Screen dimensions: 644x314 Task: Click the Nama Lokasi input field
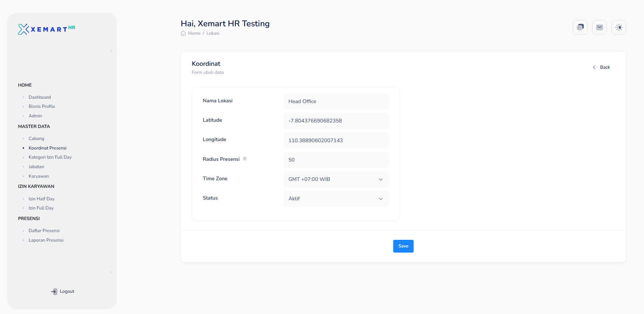pos(336,102)
